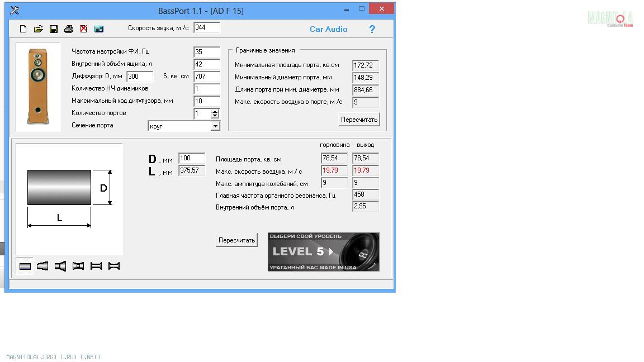Click the port diameter D input field
This screenshot has height=362, width=644.
pyautogui.click(x=191, y=159)
